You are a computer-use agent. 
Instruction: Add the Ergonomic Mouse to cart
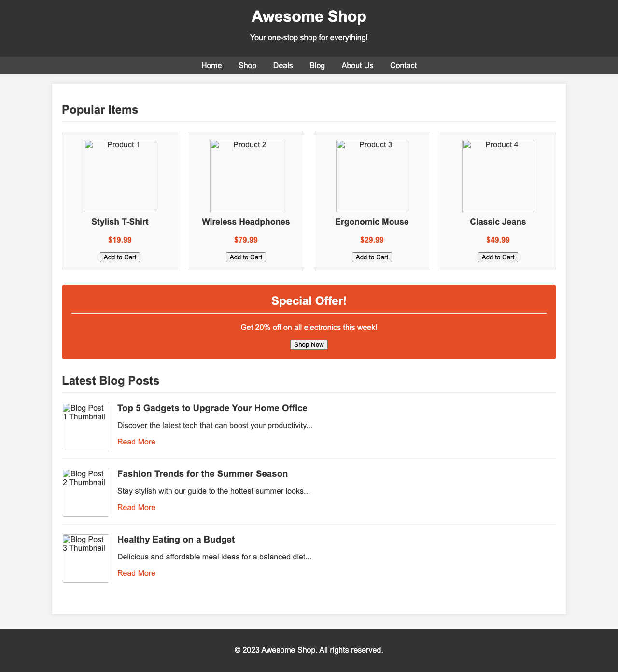(372, 257)
